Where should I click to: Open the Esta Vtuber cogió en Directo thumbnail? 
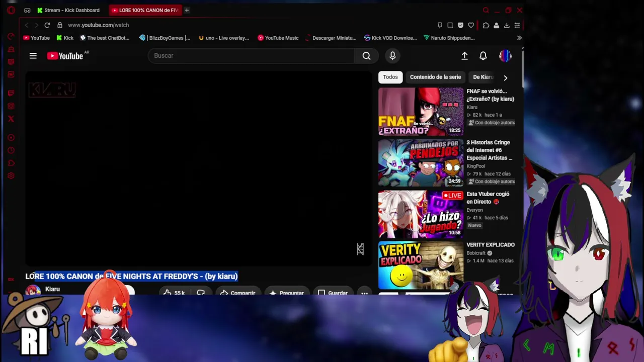tap(421, 214)
